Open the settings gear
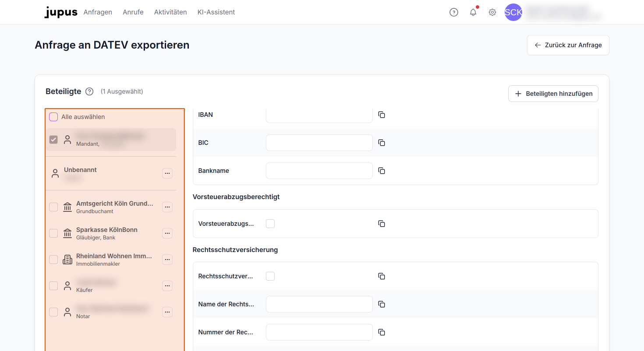The width and height of the screenshot is (644, 351). point(492,12)
